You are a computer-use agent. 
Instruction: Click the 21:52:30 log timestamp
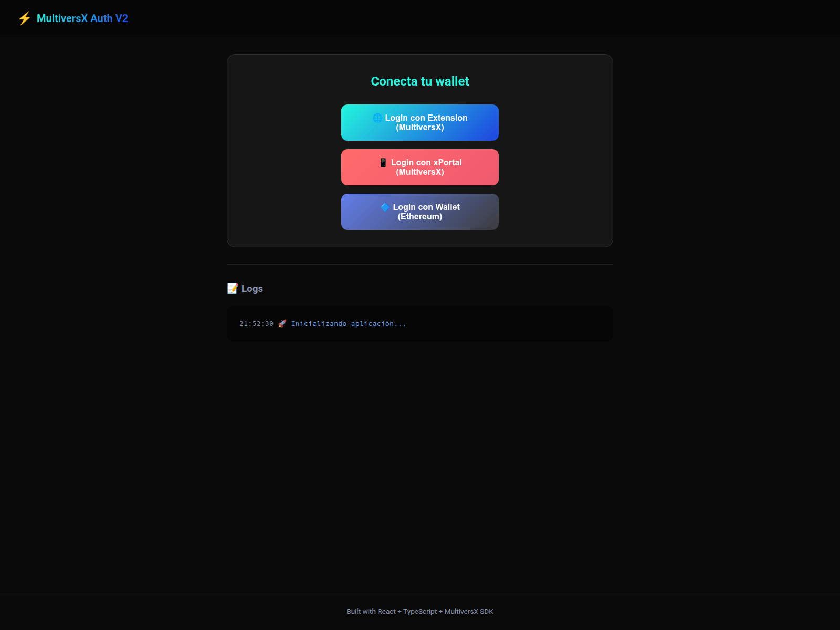(257, 324)
